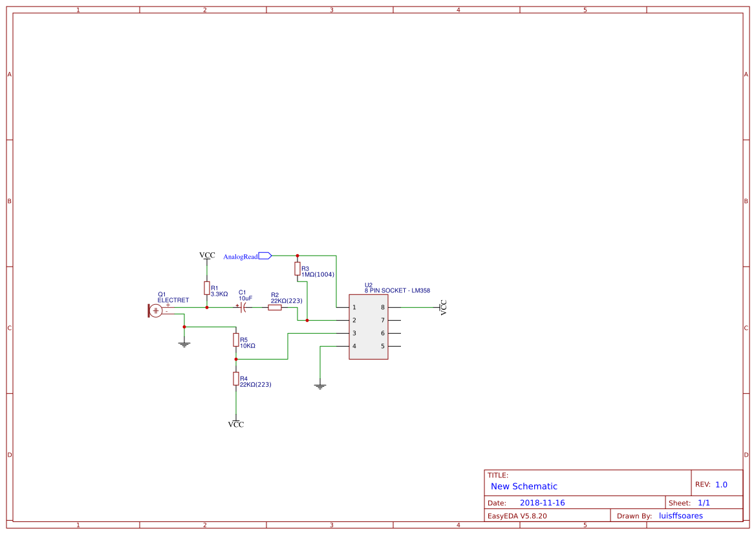Click the VCC symbol above R1

[206, 256]
